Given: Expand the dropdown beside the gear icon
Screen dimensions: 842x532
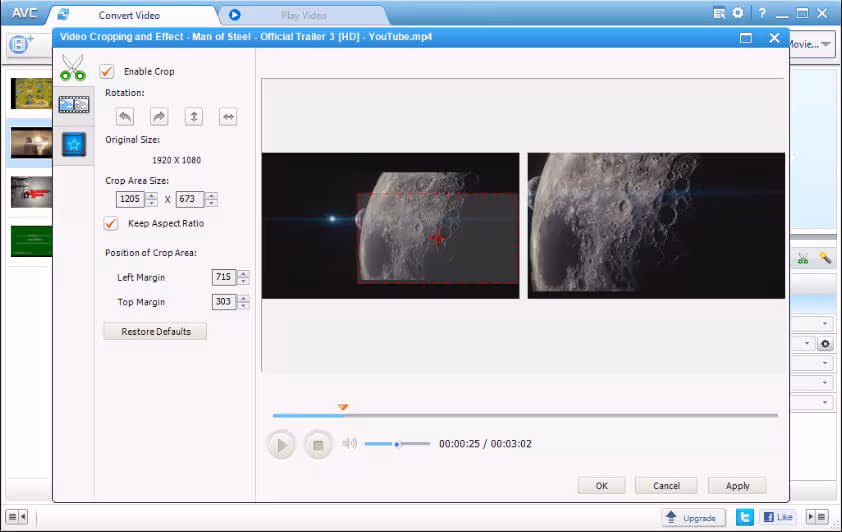Looking at the screenshot, I should (x=807, y=344).
